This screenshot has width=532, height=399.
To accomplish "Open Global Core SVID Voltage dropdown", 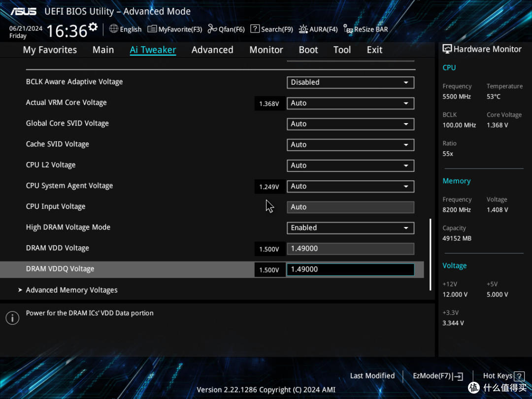I will pos(351,124).
